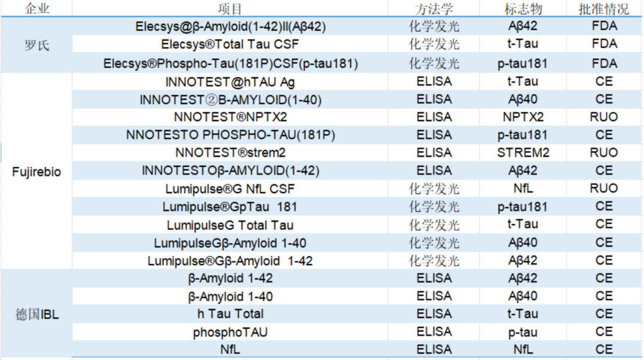
Task: Click the NNOTEST NPTX2 project cell
Action: [x=230, y=117]
